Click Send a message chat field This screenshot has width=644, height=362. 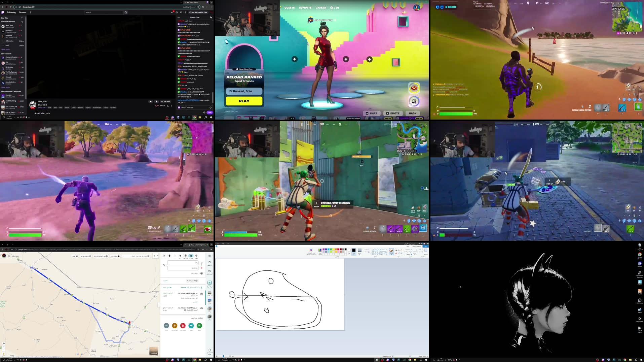click(x=195, y=107)
